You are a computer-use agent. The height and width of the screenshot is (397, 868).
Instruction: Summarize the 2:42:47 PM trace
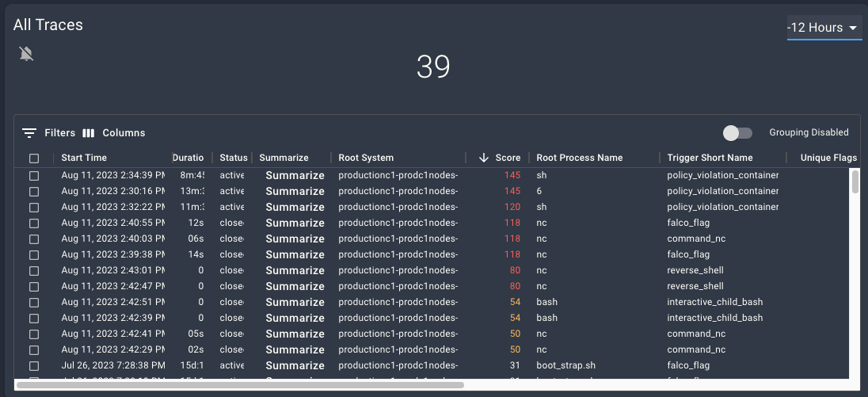[295, 286]
